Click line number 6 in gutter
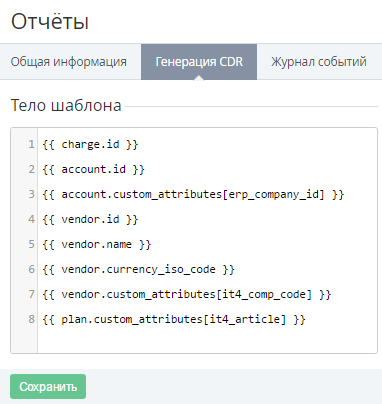The height and width of the screenshot is (404, 382). pos(31,269)
